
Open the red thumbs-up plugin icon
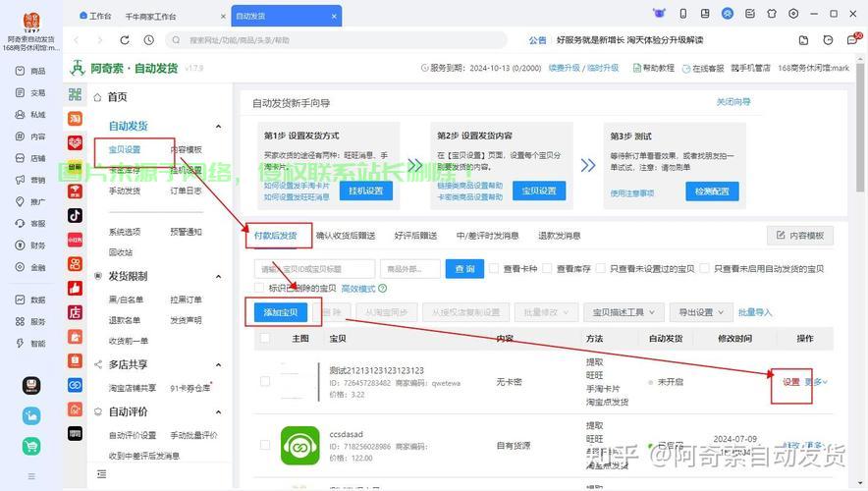pyautogui.click(x=76, y=288)
